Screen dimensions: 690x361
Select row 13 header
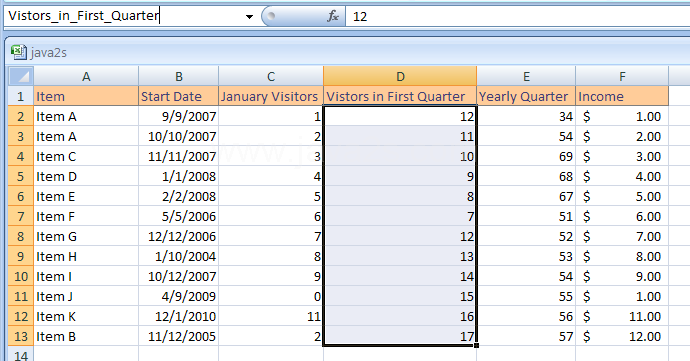click(x=21, y=336)
